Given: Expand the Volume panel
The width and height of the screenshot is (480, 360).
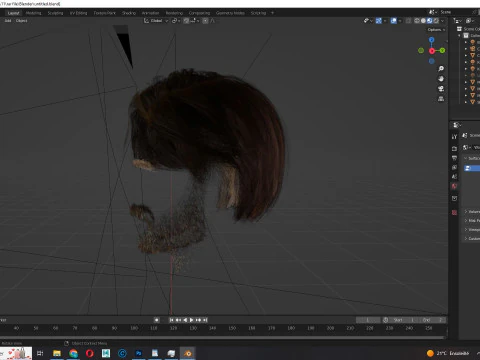Looking at the screenshot, I should click(x=472, y=212).
